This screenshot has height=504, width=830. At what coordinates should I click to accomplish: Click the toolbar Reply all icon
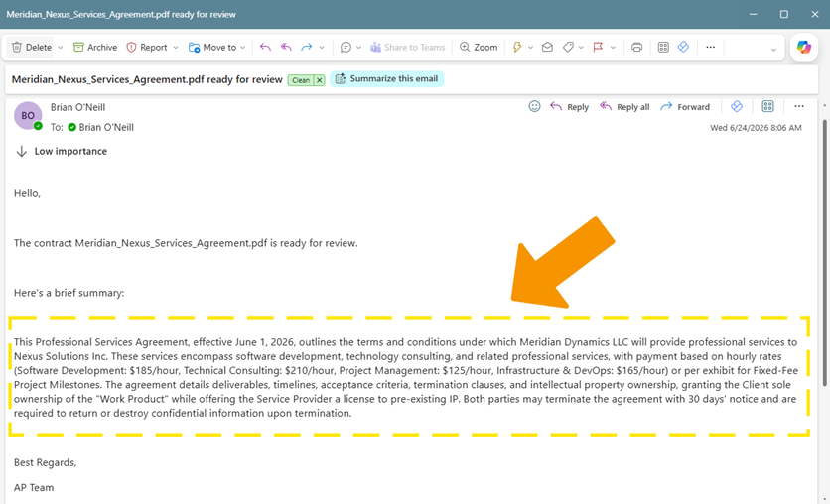286,47
